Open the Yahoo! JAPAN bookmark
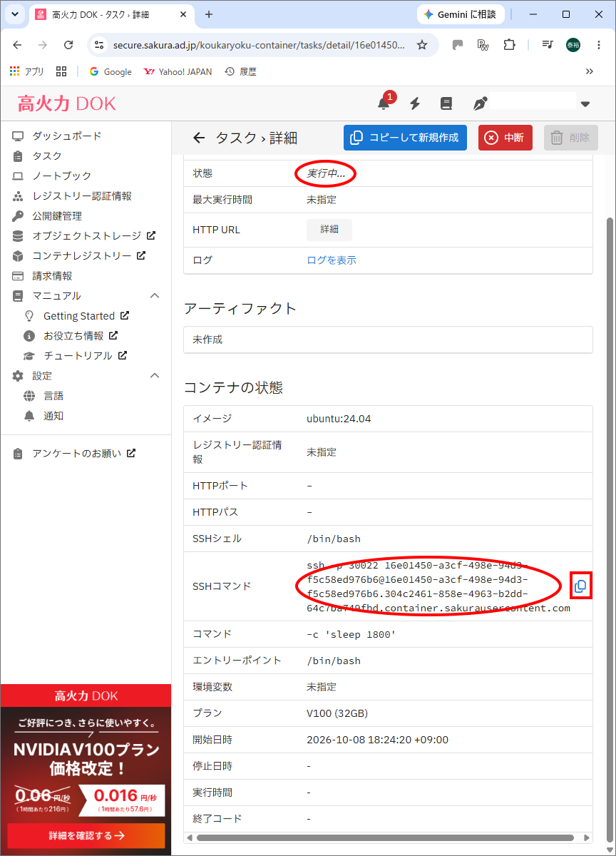The height and width of the screenshot is (856, 616). [x=178, y=71]
